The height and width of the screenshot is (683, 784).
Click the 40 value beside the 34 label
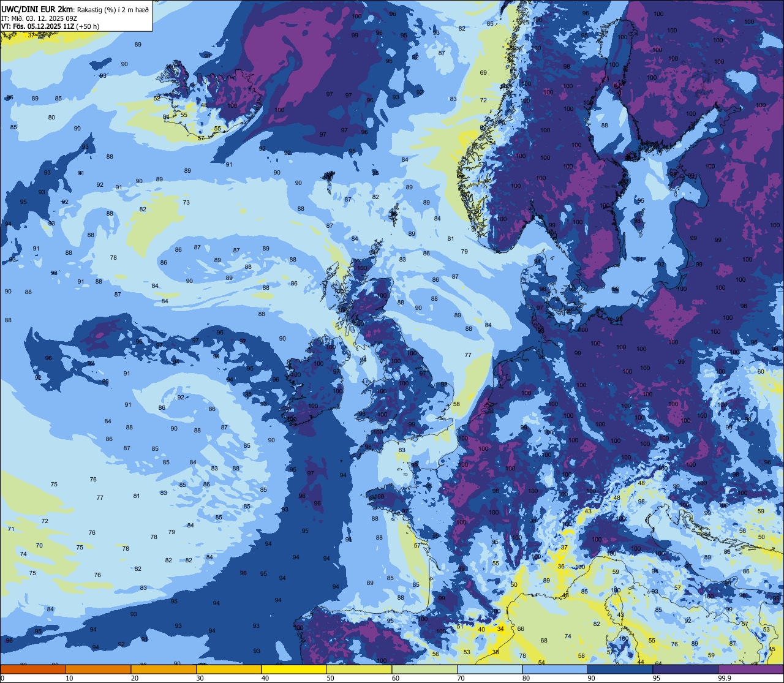[x=481, y=630]
